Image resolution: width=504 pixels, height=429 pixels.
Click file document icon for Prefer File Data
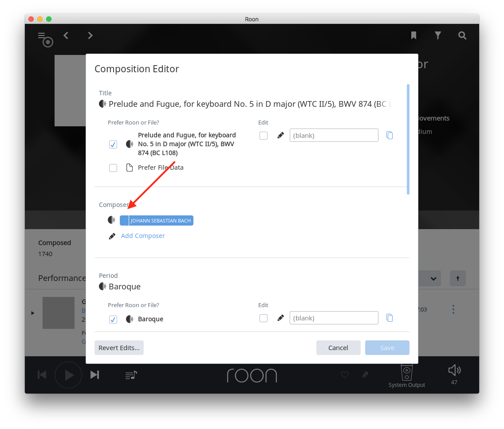coord(130,168)
